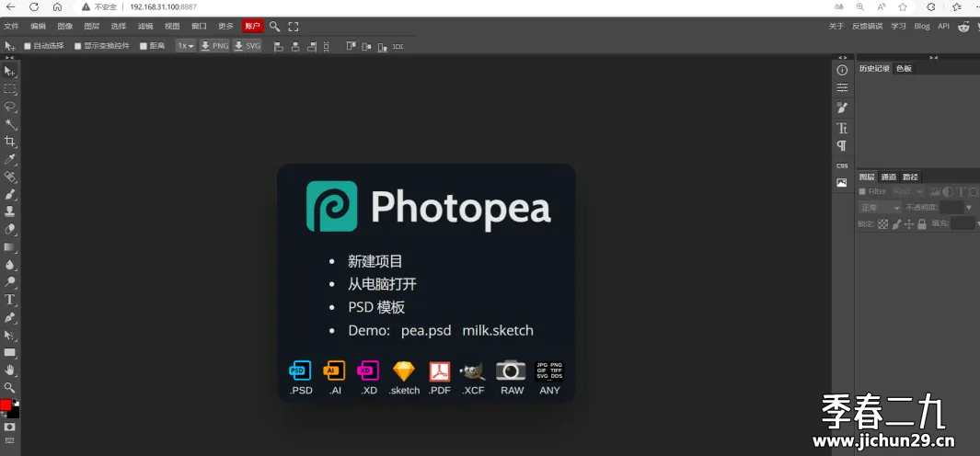Open the 编辑 menu
This screenshot has height=456, width=980.
38,27
